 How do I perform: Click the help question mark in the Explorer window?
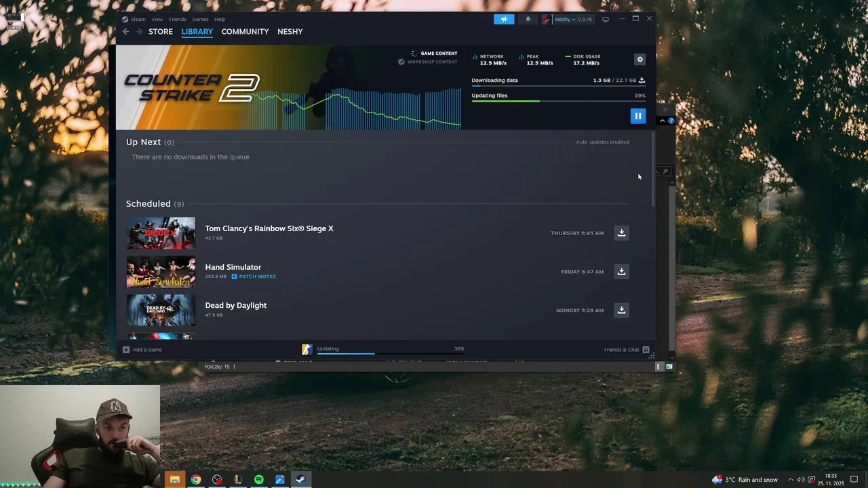pyautogui.click(x=671, y=121)
